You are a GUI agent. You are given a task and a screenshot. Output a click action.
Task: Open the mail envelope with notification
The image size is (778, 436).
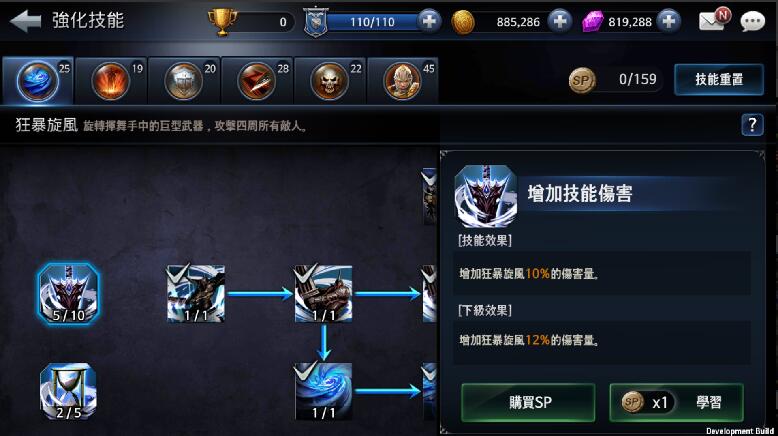714,20
